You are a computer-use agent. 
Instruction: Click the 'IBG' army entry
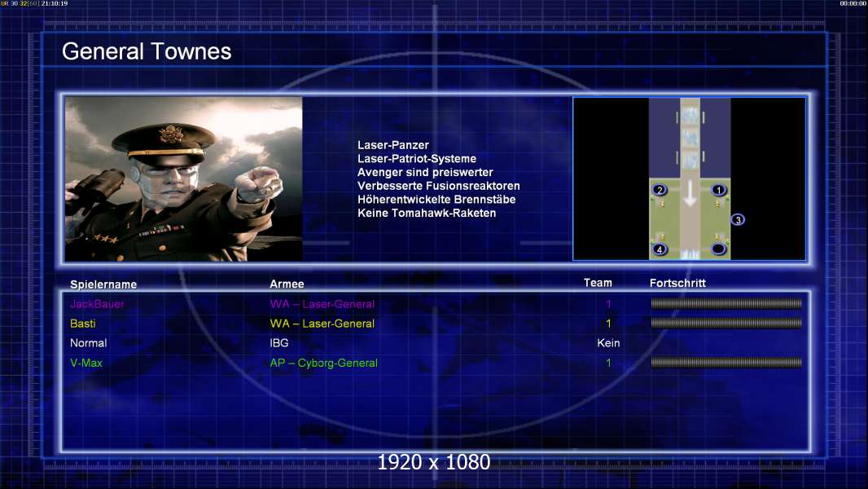(279, 343)
